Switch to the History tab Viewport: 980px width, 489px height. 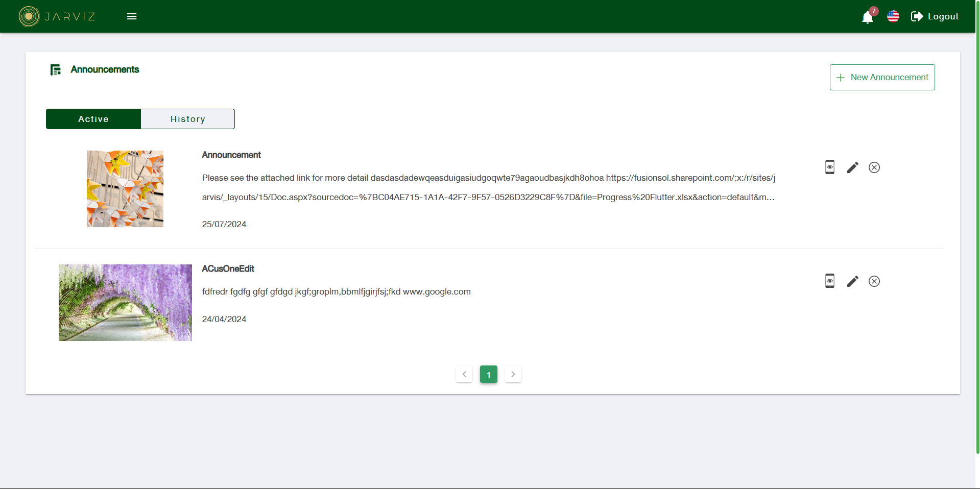coord(187,118)
